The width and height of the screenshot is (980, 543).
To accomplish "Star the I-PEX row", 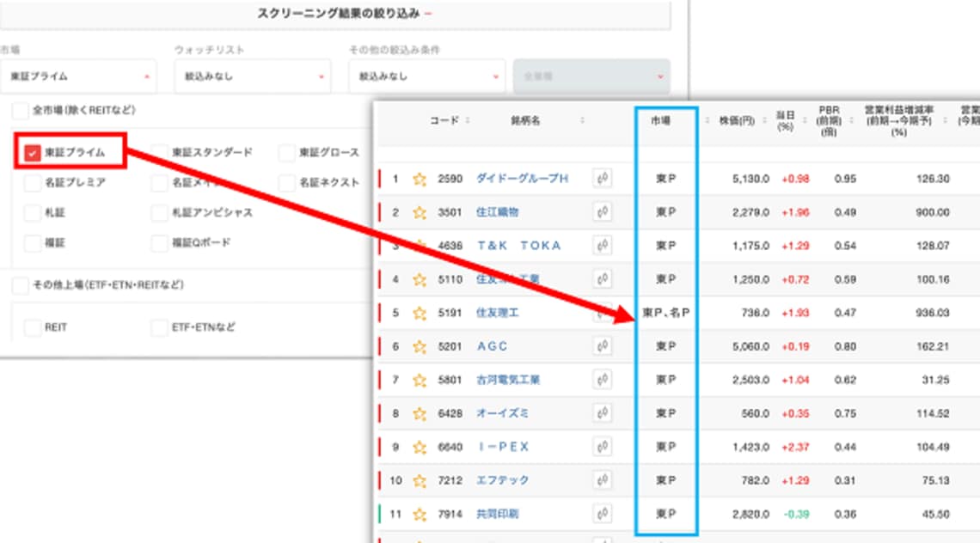I will click(x=420, y=448).
